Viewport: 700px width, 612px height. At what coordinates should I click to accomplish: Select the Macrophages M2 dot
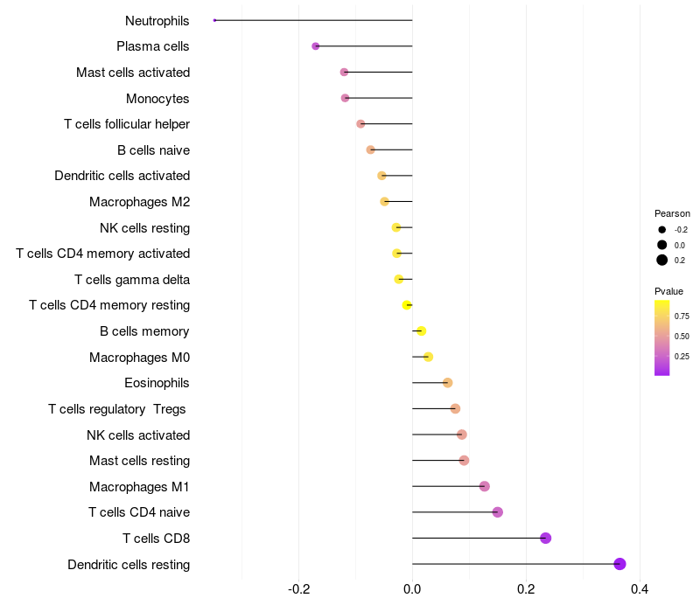click(x=384, y=202)
